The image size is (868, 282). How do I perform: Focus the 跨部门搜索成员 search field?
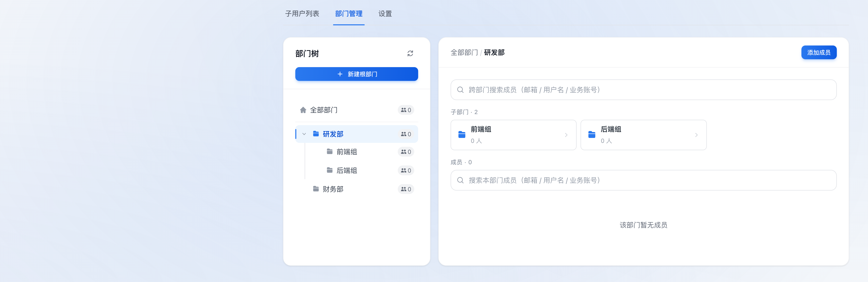(643, 90)
